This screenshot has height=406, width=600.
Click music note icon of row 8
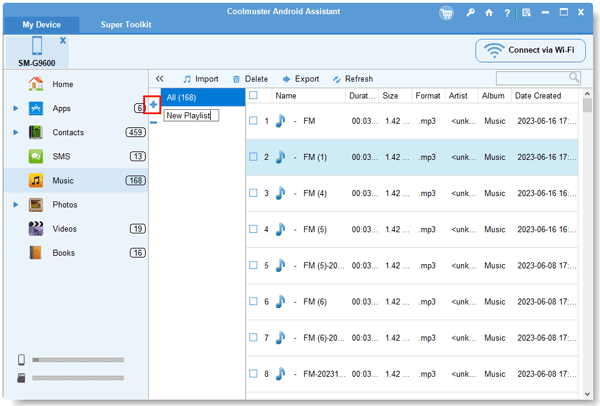click(280, 374)
